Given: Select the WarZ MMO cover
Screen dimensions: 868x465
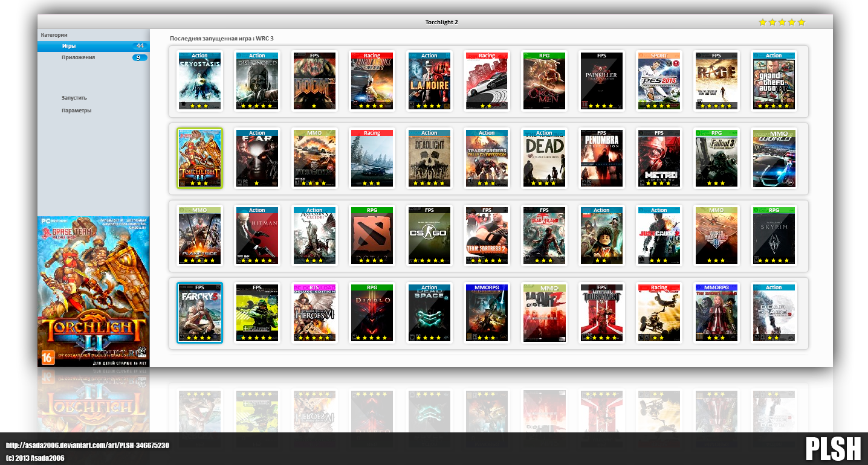Looking at the screenshot, I should (544, 313).
